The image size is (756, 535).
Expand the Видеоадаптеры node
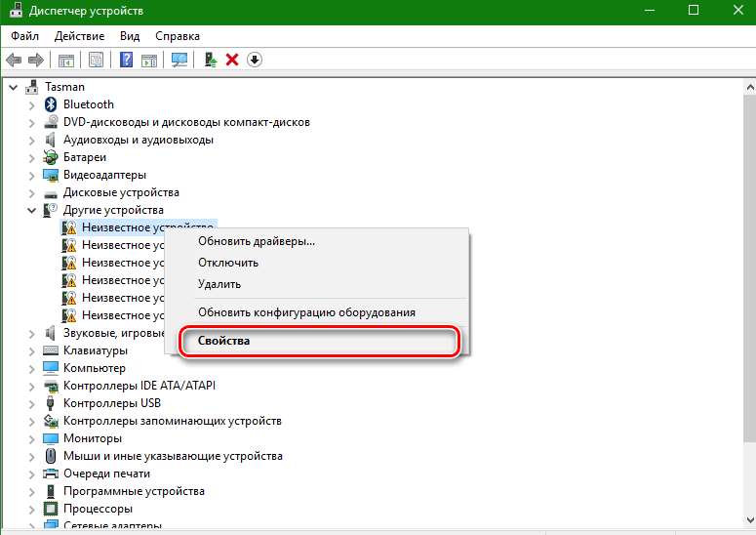32,175
